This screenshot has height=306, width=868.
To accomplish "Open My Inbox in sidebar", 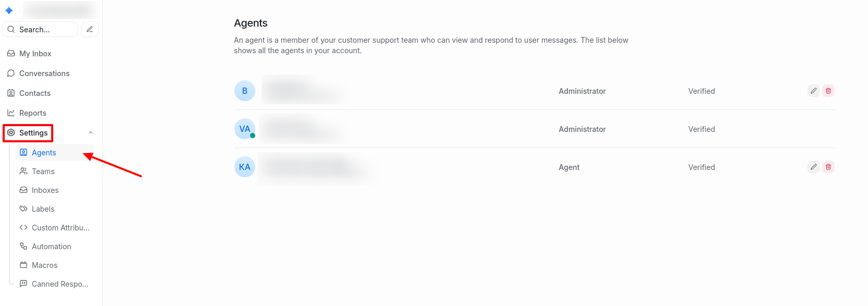I will coord(35,54).
